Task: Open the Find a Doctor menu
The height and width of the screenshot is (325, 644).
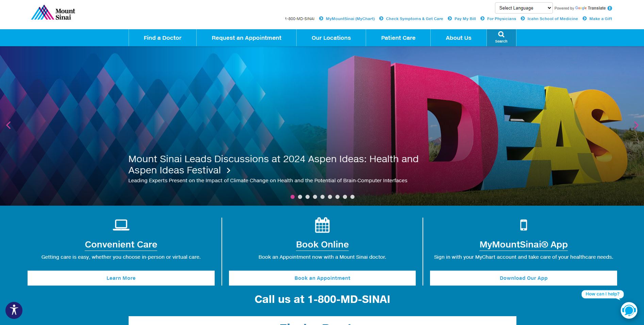Action: 162,38
